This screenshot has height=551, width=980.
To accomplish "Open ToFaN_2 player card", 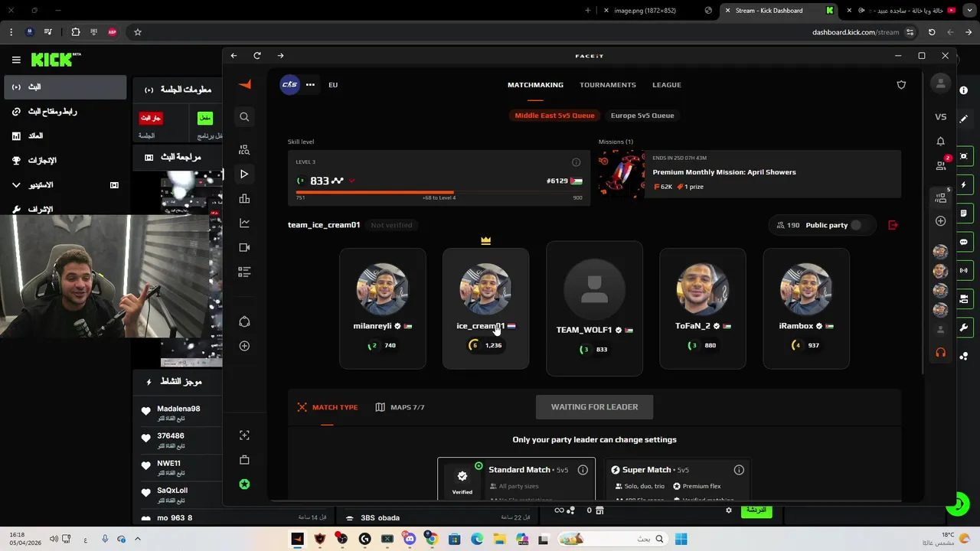I will pos(702,308).
